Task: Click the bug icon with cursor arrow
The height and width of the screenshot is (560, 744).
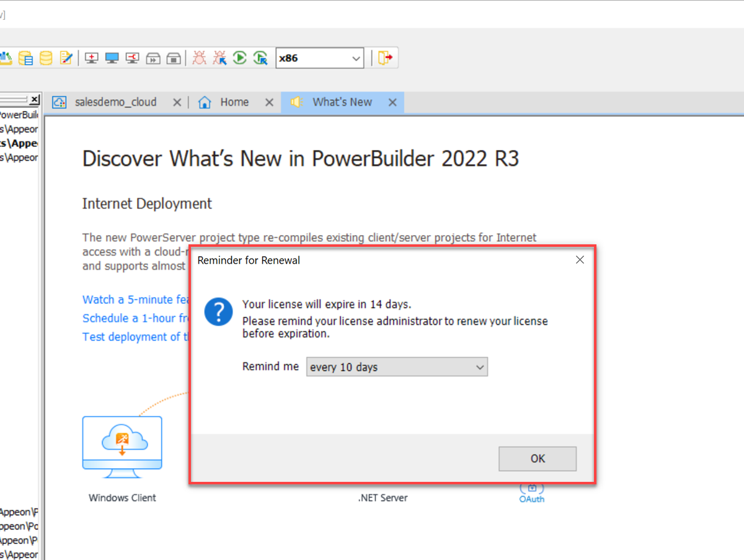Action: [x=219, y=58]
